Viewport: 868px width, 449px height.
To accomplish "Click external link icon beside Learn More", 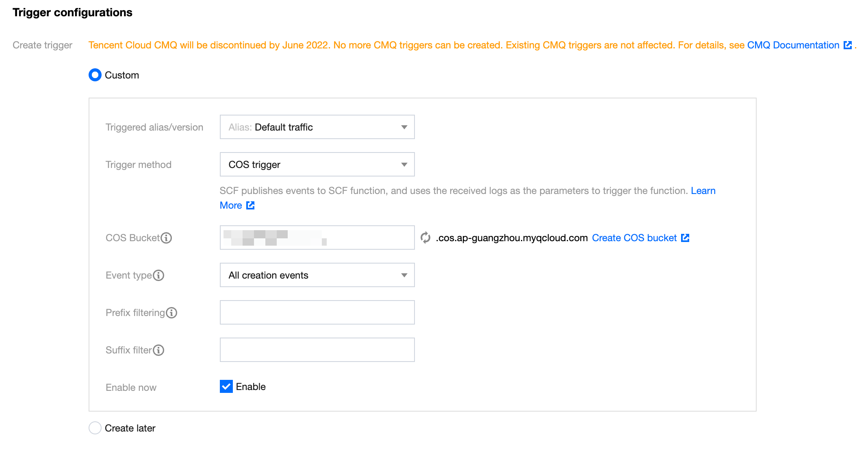I will pos(250,205).
